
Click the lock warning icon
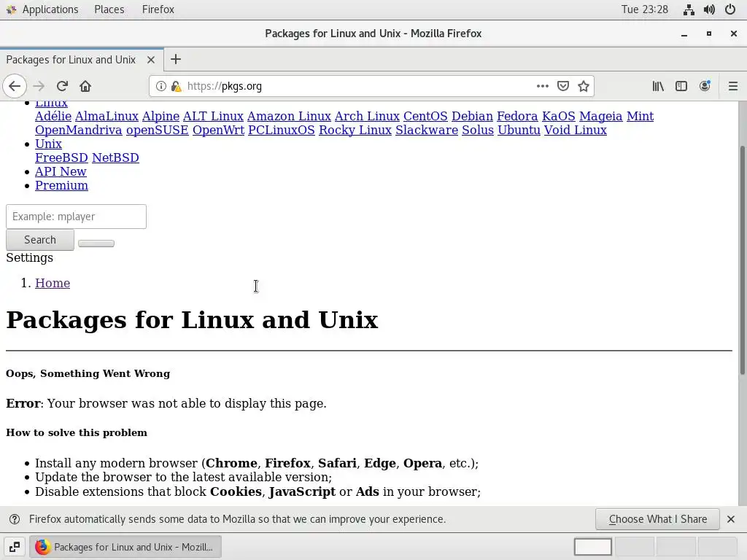(176, 86)
